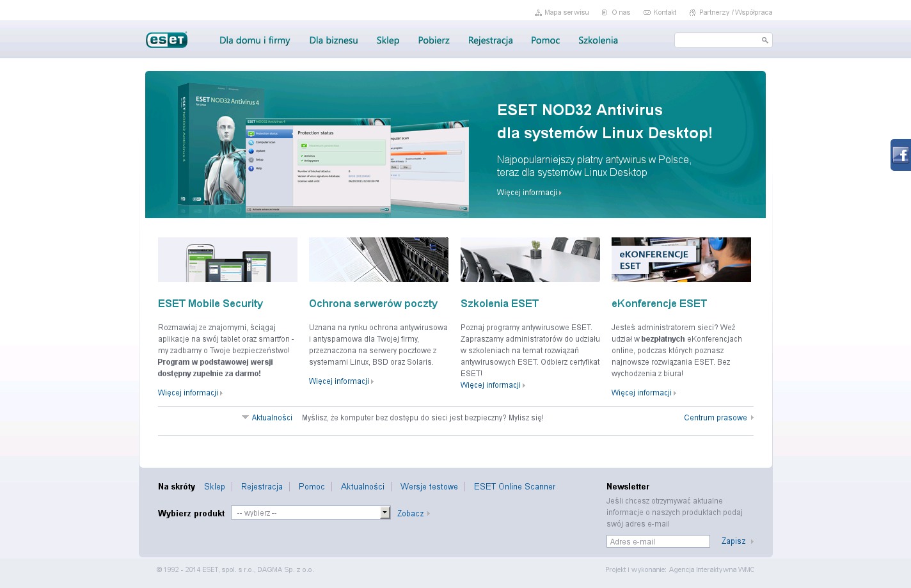The image size is (911, 588).
Task: Open the Centrum prasowe link
Action: [715, 418]
